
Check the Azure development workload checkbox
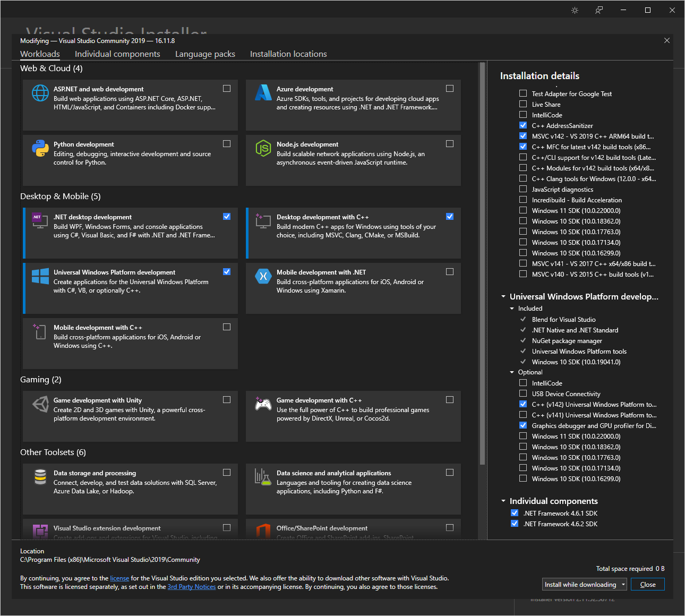(x=450, y=89)
